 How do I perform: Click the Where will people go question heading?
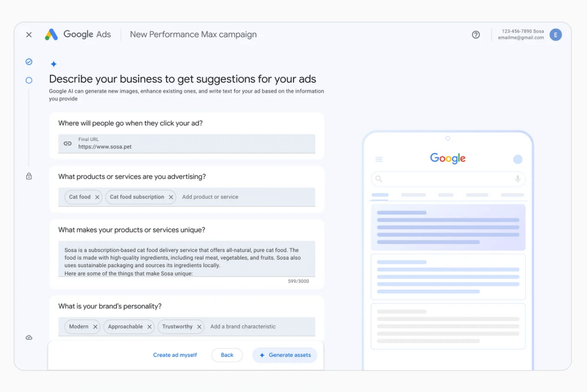click(x=130, y=123)
